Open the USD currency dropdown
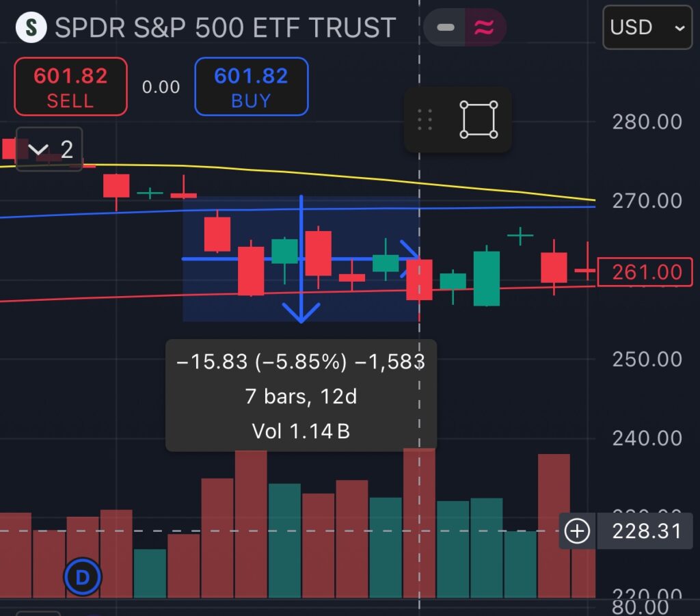The width and height of the screenshot is (700, 616). [x=647, y=27]
